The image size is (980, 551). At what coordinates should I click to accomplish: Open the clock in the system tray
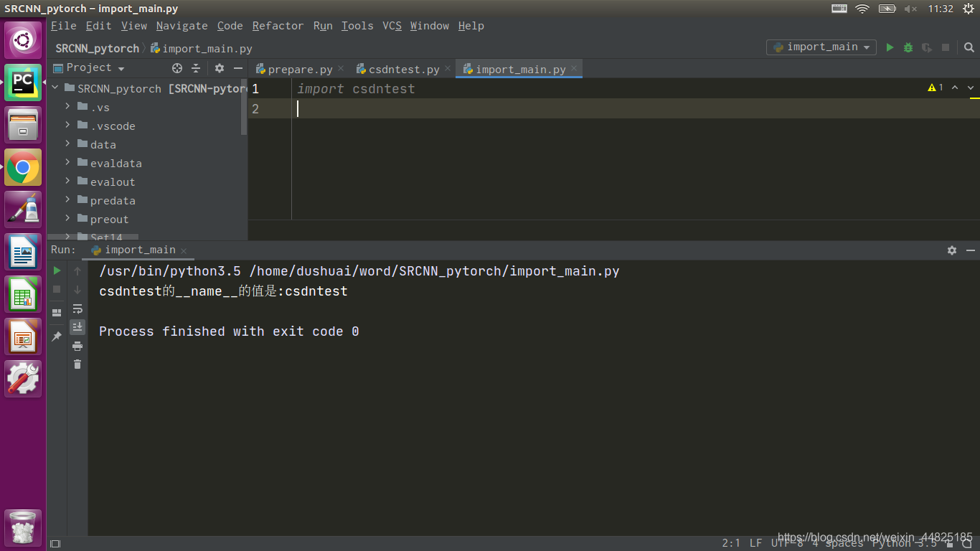click(941, 9)
